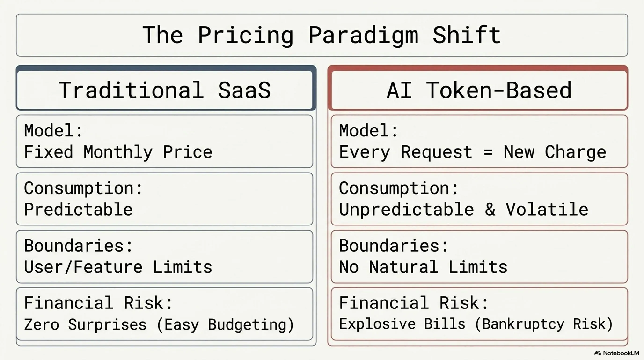Click the Explosive Bills (Bankruptcy Risk) box
Viewport: 644px width, 360px height.
(x=479, y=314)
